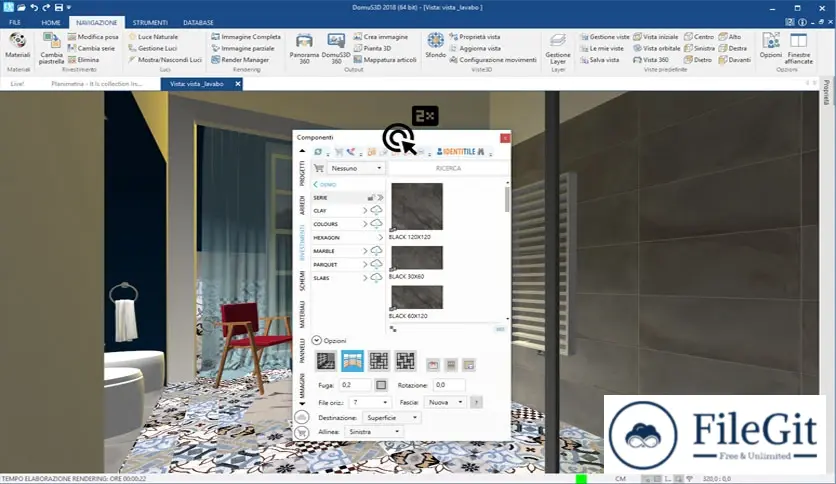Click Elimina in the Rivestimento group

[x=84, y=60]
